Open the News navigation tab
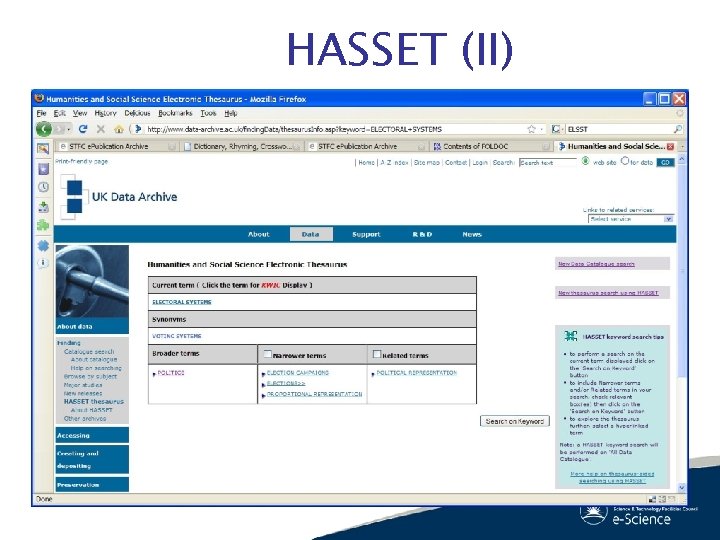 pos(472,234)
